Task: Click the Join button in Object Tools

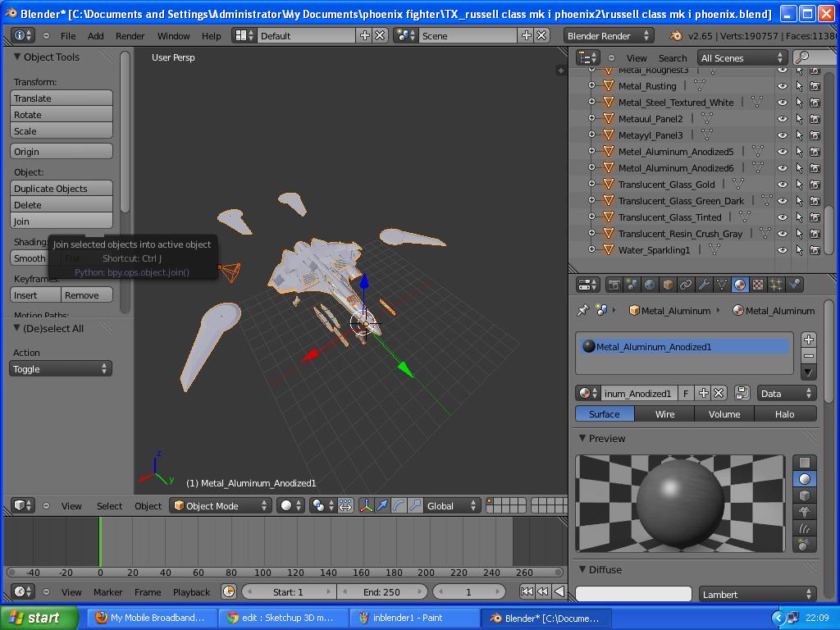Action: click(61, 220)
